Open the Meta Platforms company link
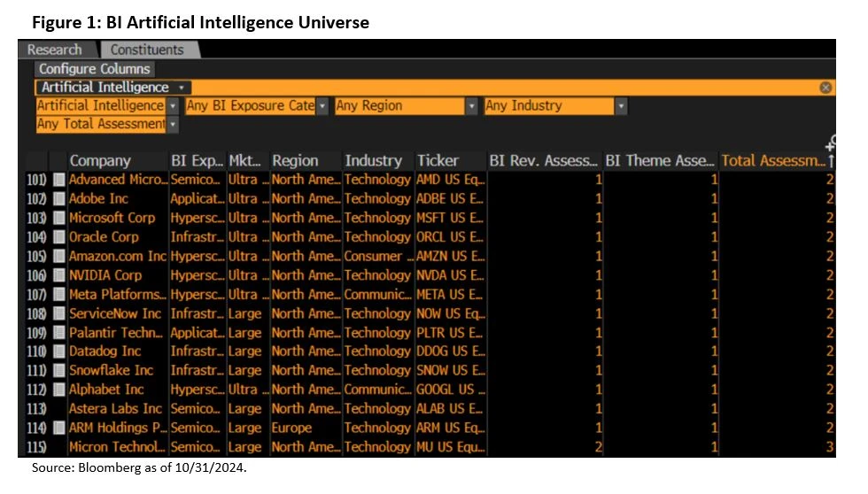Image resolution: width=868 pixels, height=494 pixels. 117,295
